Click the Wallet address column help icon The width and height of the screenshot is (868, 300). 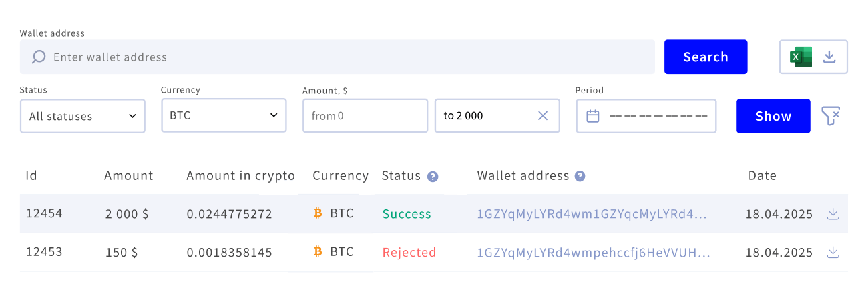pos(580,177)
